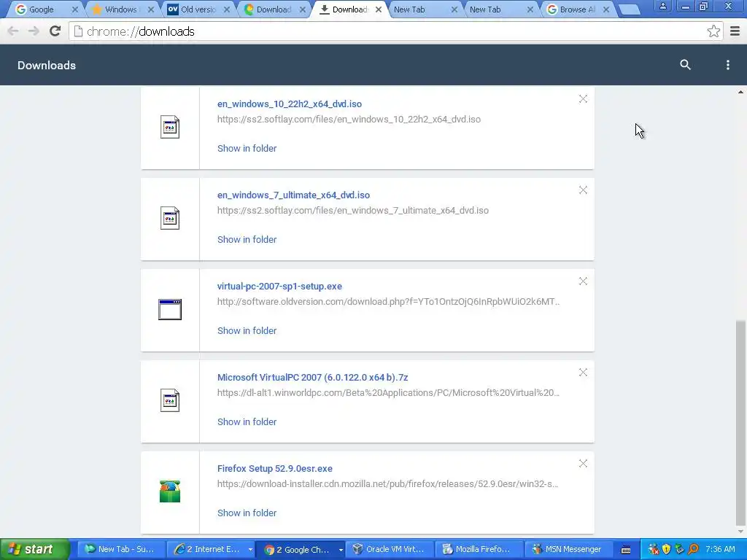Click the scrollbar up arrow
Image resolution: width=747 pixels, height=560 pixels.
point(740,92)
